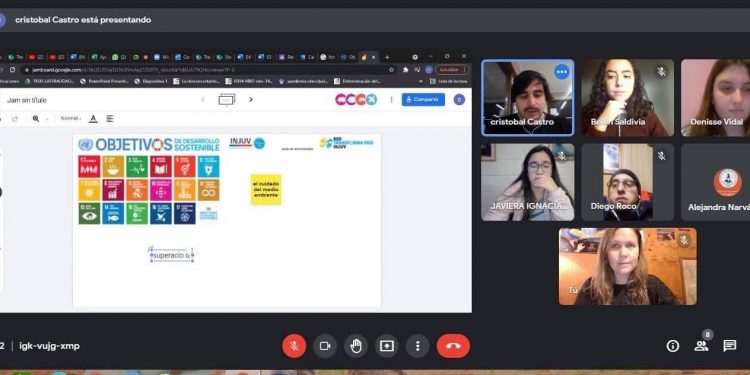Open the Normal text style dropdown

tap(71, 119)
